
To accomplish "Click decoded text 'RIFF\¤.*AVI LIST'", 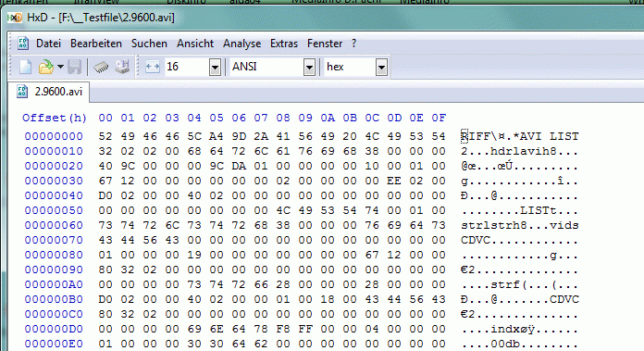I will [x=520, y=136].
